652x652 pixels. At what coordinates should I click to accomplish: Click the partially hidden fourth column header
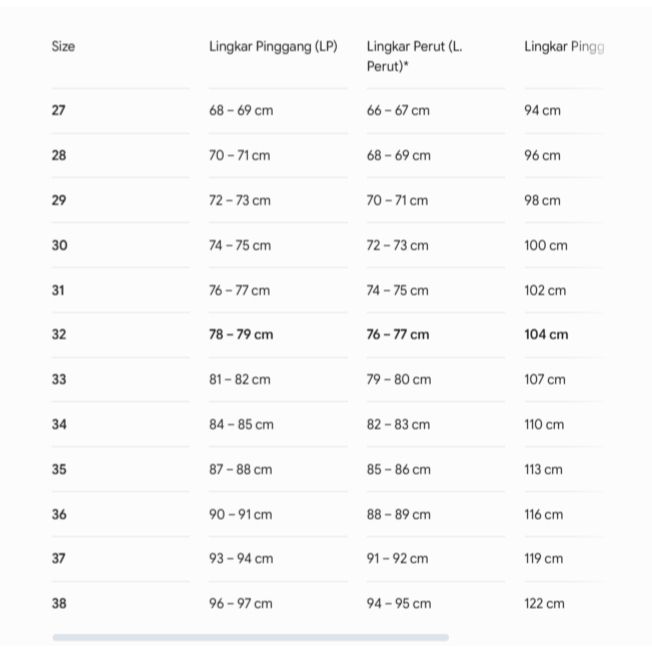click(x=564, y=47)
